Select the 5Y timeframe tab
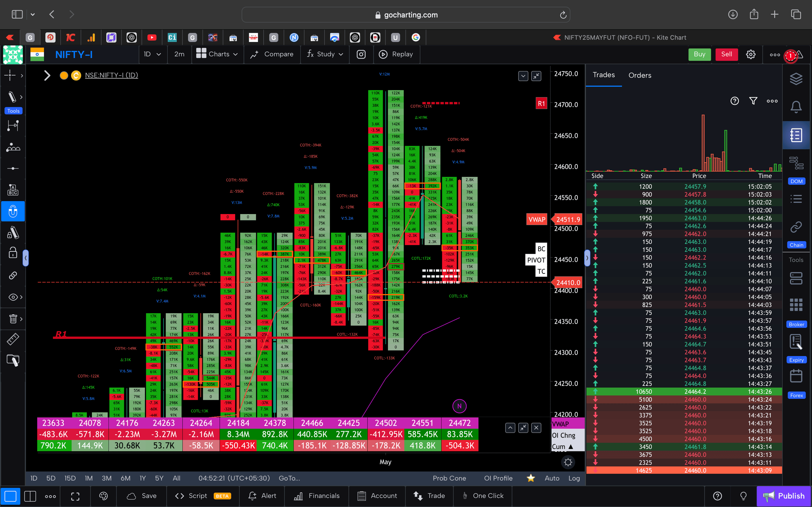 click(159, 479)
